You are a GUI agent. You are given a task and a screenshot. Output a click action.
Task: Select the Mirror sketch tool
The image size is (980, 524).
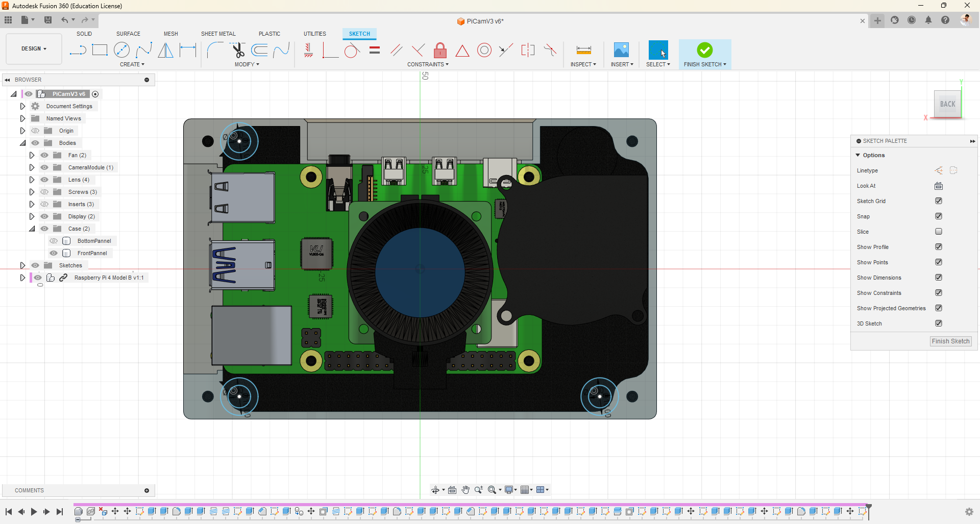[x=165, y=50]
